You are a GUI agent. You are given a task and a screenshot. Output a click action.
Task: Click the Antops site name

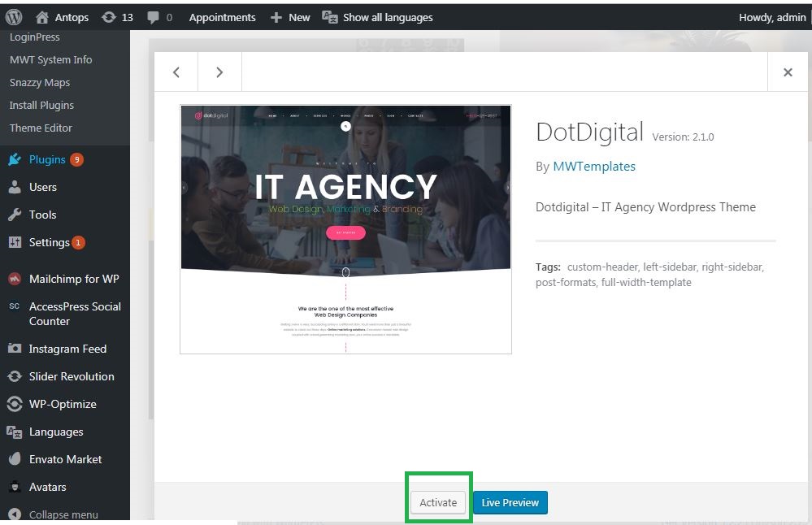point(72,18)
